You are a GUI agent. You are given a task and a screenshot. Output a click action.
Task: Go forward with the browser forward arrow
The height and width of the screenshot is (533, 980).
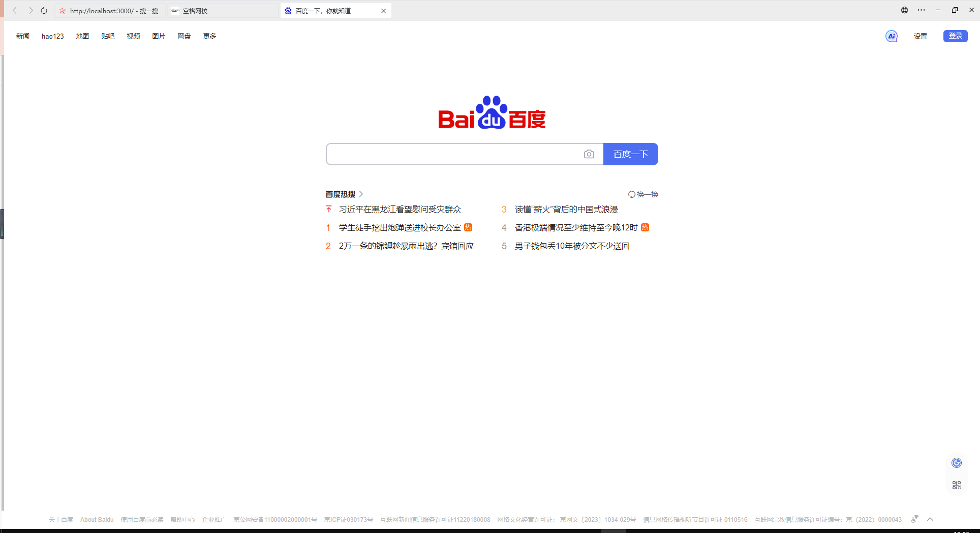(x=30, y=10)
